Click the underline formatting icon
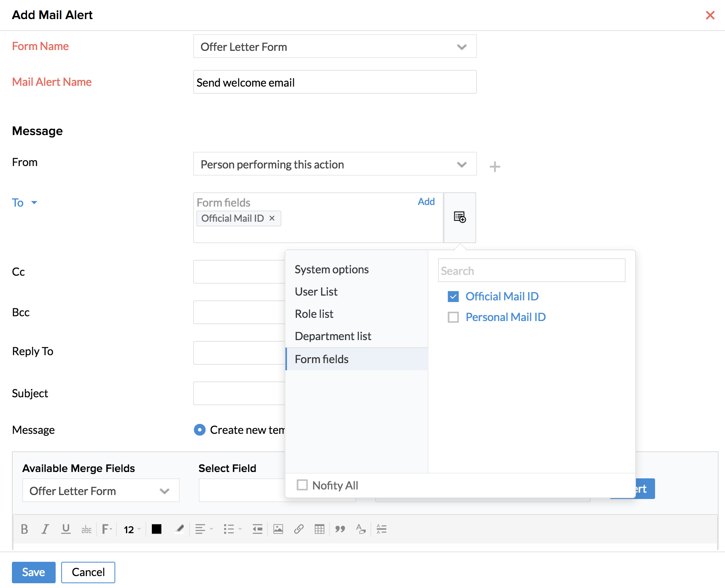The width and height of the screenshot is (725, 588). pos(66,529)
